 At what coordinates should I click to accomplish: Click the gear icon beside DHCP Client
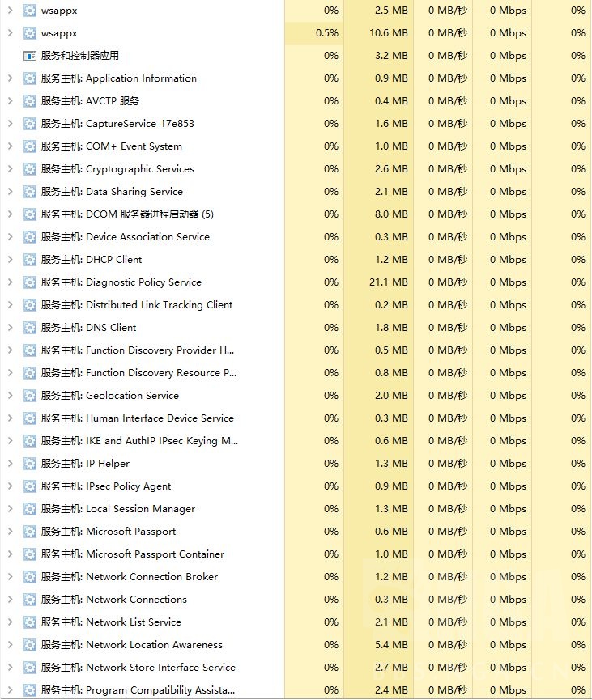click(30, 260)
